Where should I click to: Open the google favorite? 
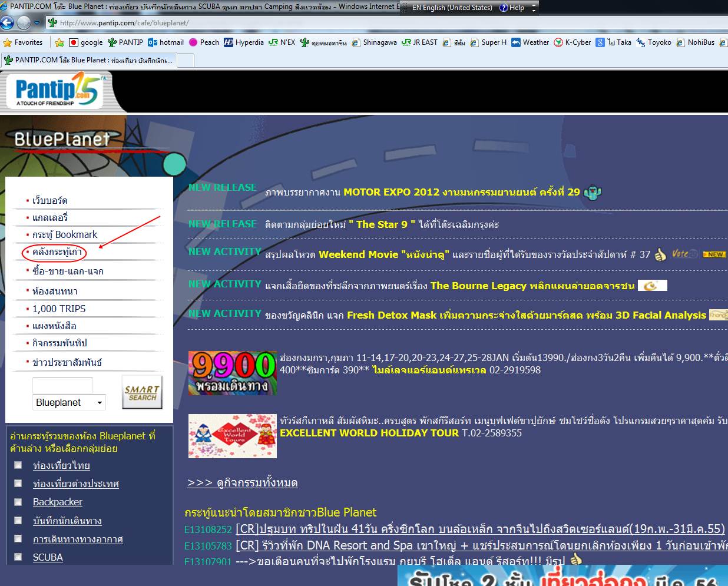(86, 42)
